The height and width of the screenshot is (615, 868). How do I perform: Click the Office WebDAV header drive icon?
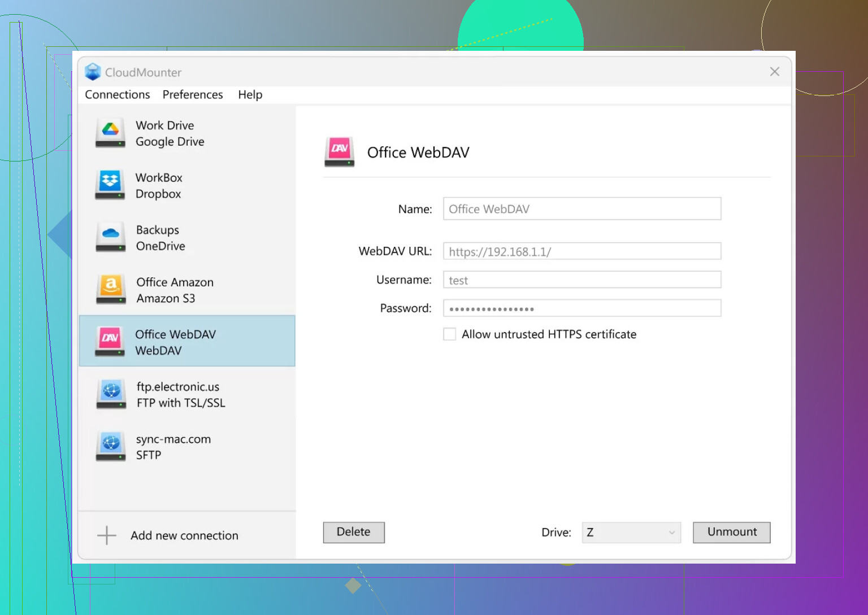click(340, 152)
